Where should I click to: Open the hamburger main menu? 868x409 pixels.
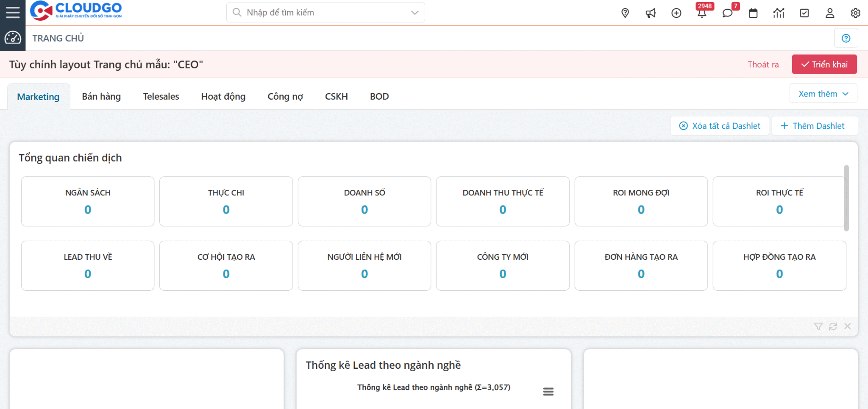[13, 12]
